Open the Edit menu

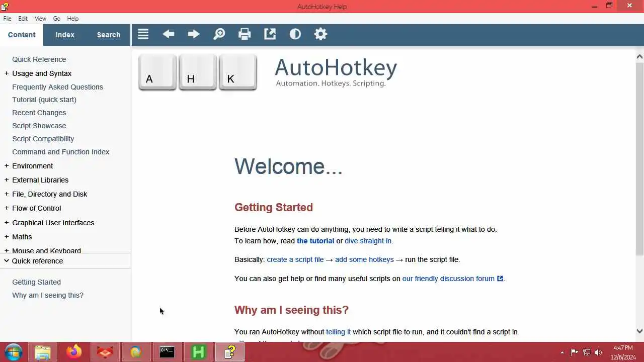[23, 18]
